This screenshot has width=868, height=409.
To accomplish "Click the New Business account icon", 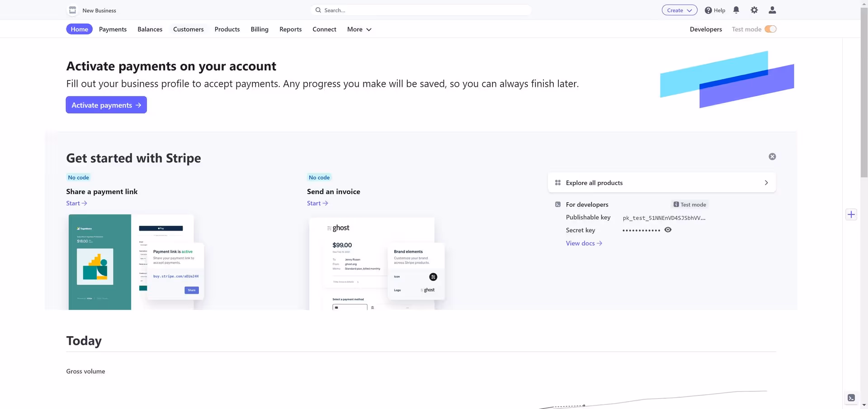I will (72, 10).
